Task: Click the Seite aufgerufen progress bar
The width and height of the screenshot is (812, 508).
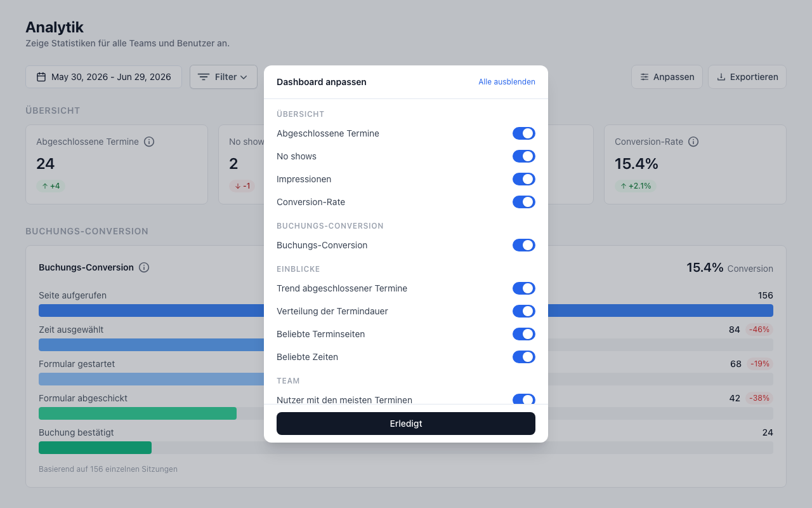Action: click(406, 311)
